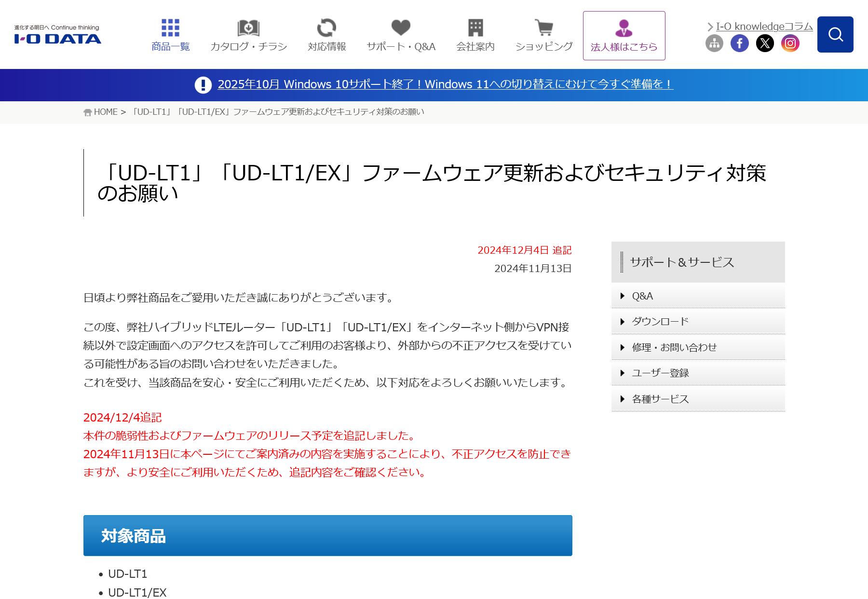Open the X (Twitter) social icon
Viewport: 868px width, 599px height.
(765, 43)
